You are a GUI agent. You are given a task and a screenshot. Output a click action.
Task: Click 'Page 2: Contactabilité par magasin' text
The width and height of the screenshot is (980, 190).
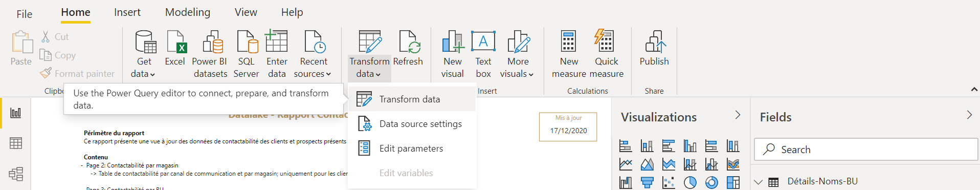coord(132,165)
